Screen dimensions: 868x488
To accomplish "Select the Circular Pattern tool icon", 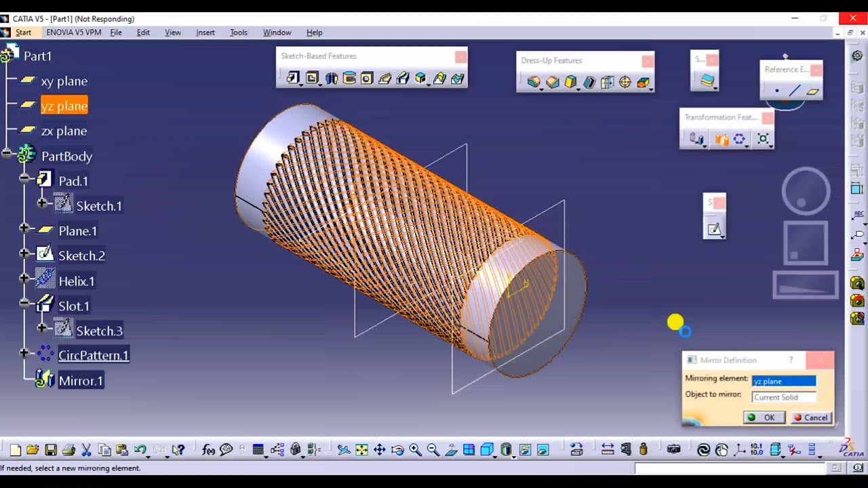I will (739, 139).
